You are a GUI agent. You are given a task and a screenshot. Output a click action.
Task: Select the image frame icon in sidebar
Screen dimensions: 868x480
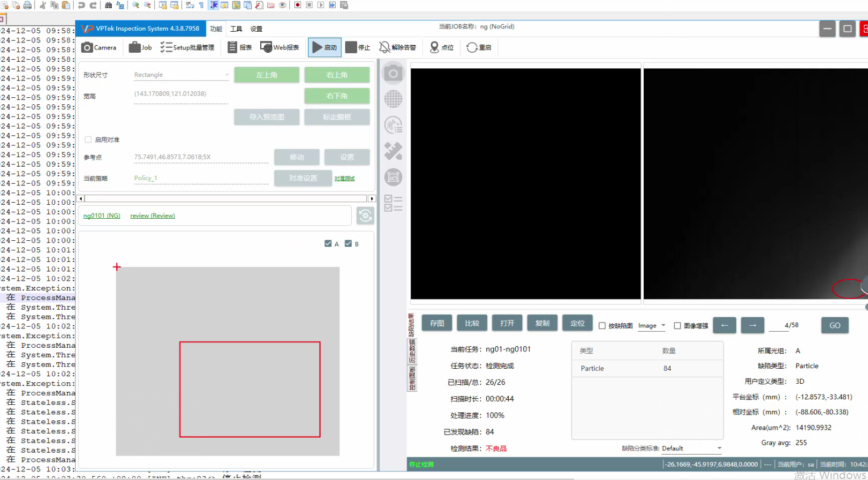[393, 177]
